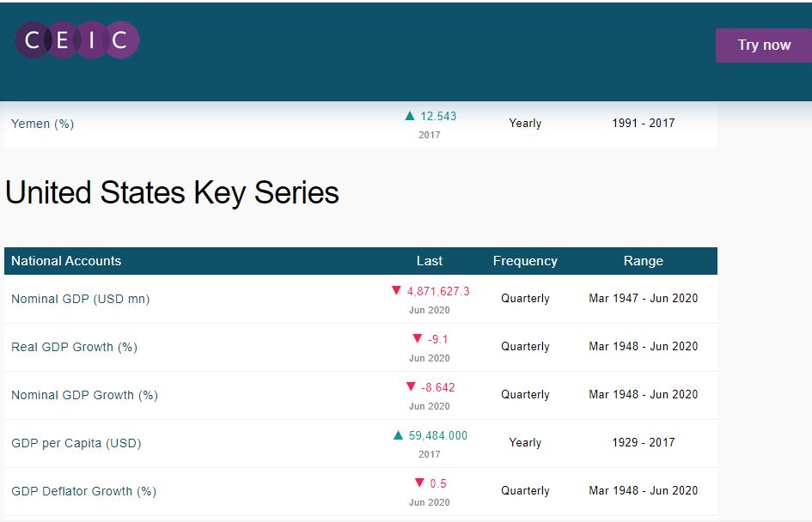Screen dimensions: 812x522
Task: Click green up arrow beside 12.543
Action: 410,116
